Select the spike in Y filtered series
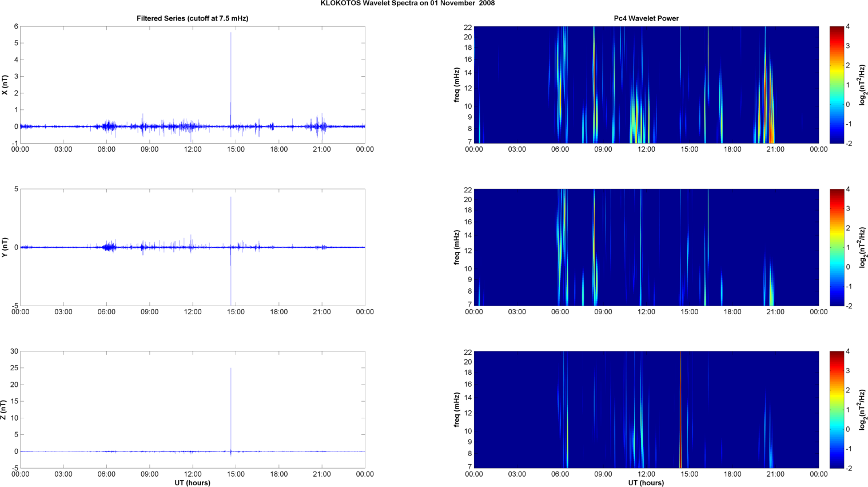The width and height of the screenshot is (868, 487). (231, 217)
